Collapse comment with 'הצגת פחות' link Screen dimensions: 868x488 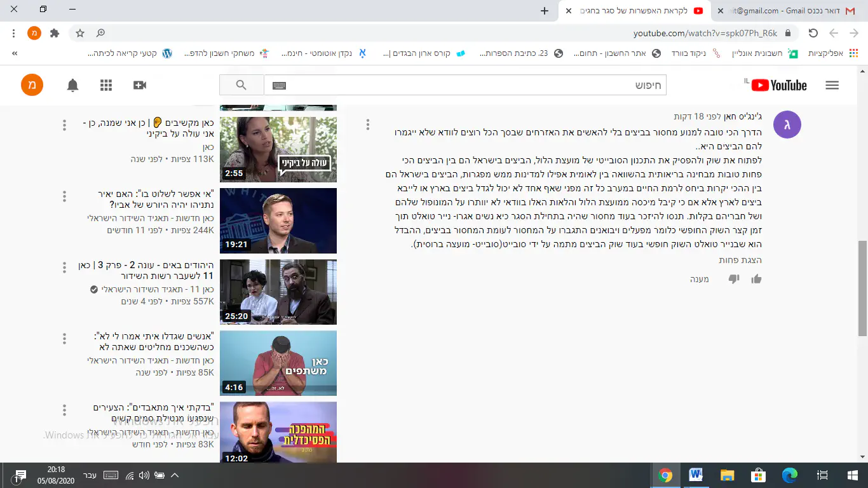pyautogui.click(x=740, y=260)
